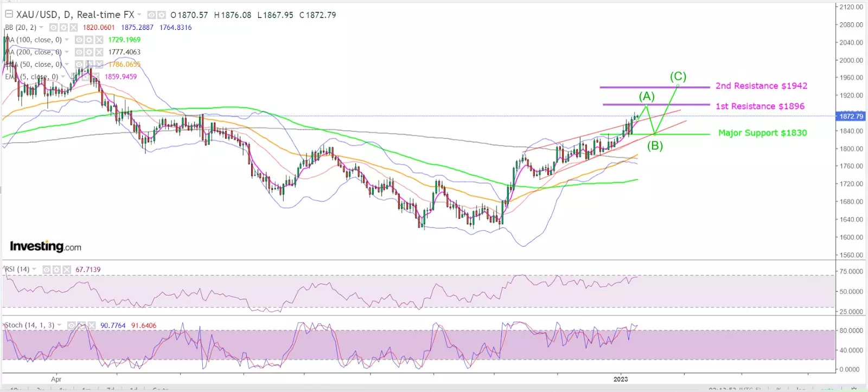Click BB lower value 1764.8316
This screenshot has height=392, width=868.
coord(175,28)
